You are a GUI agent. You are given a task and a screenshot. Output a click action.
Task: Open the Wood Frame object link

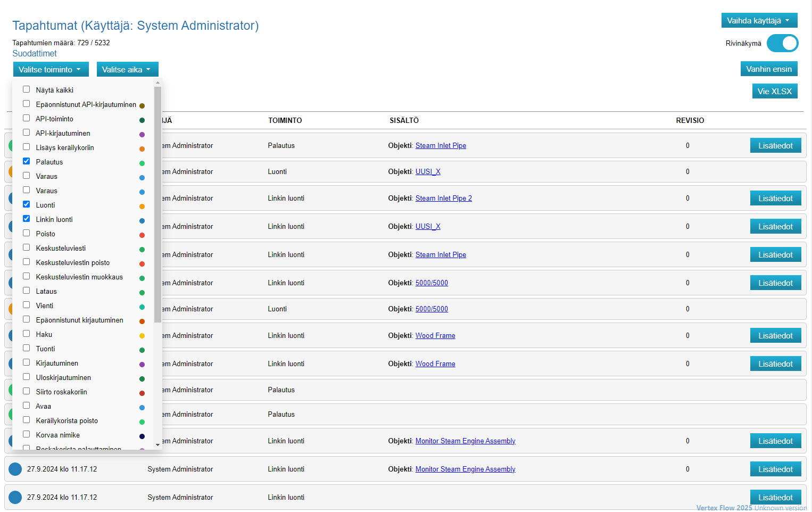point(435,336)
